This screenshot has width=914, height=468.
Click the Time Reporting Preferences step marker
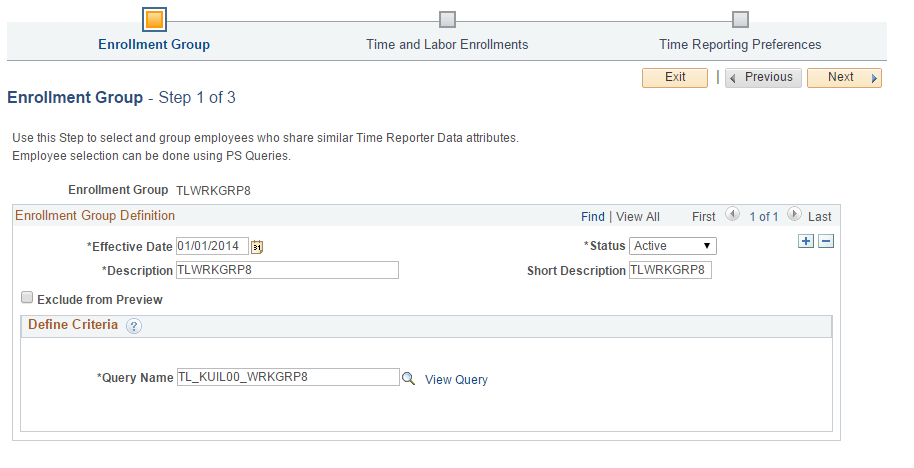(x=740, y=20)
